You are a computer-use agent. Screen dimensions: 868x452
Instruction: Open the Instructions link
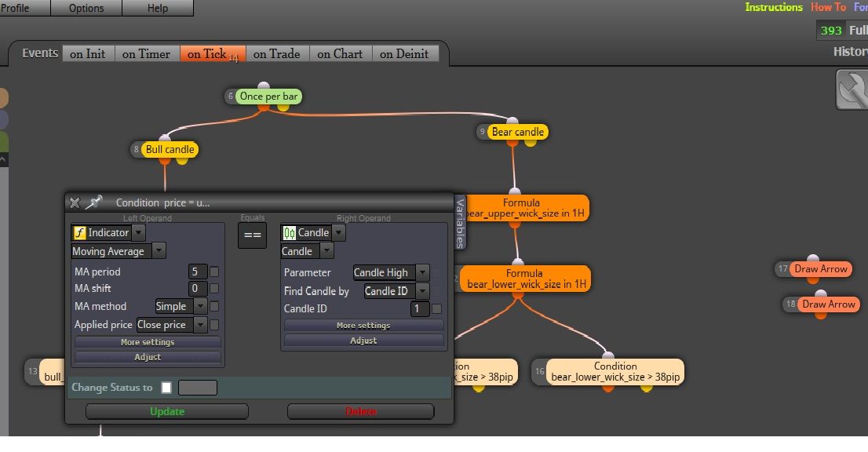click(774, 7)
